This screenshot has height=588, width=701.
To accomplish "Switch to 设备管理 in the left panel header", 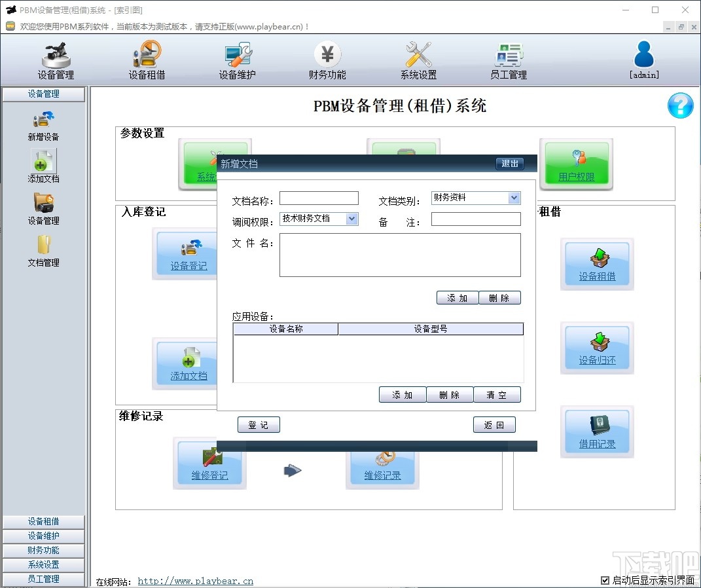I will pos(43,94).
